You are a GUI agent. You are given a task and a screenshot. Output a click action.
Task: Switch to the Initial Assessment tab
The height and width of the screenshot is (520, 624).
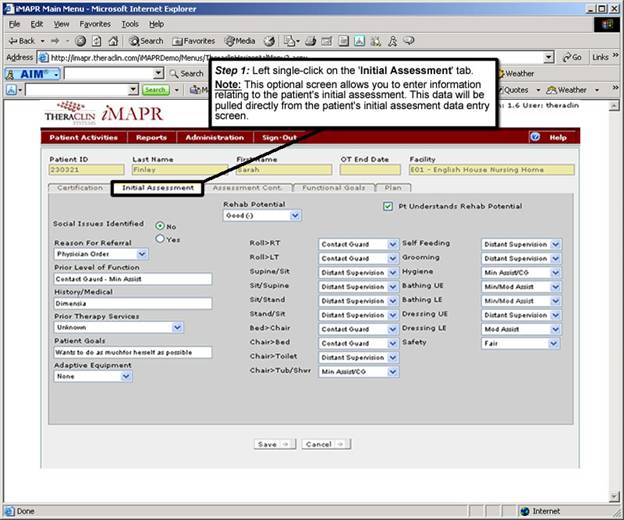click(158, 188)
